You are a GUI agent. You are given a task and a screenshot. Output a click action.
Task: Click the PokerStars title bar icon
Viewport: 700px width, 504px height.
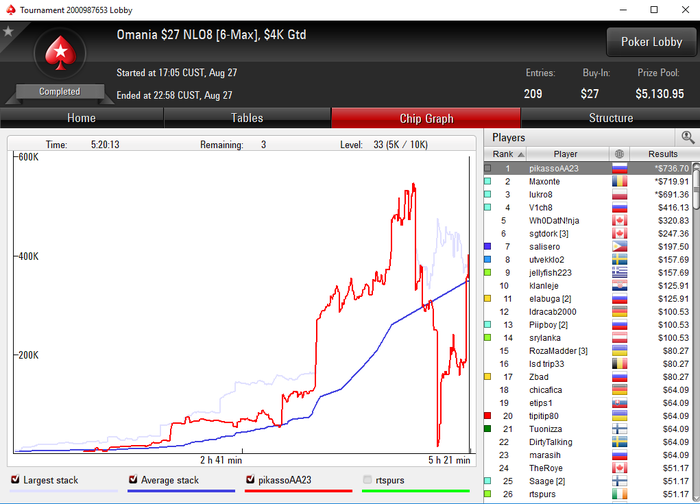pos(11,10)
